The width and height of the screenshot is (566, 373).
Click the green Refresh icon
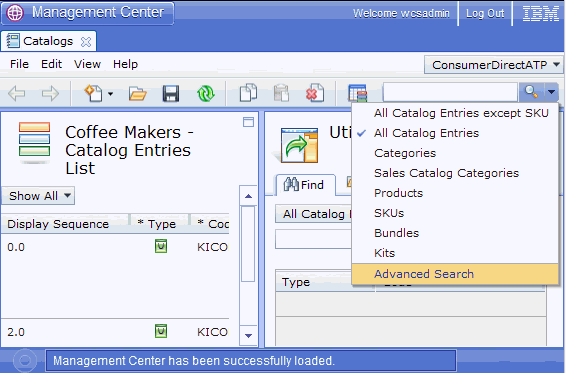click(x=206, y=94)
